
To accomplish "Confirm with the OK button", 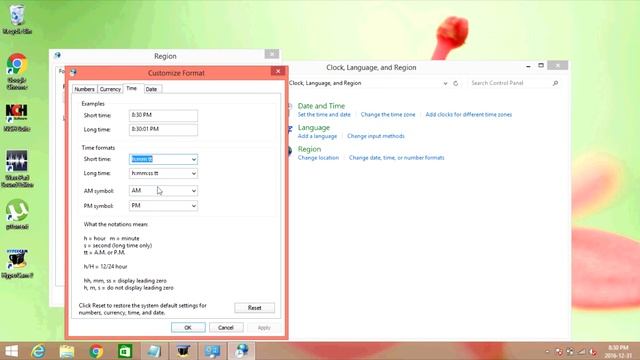I will 188,327.
